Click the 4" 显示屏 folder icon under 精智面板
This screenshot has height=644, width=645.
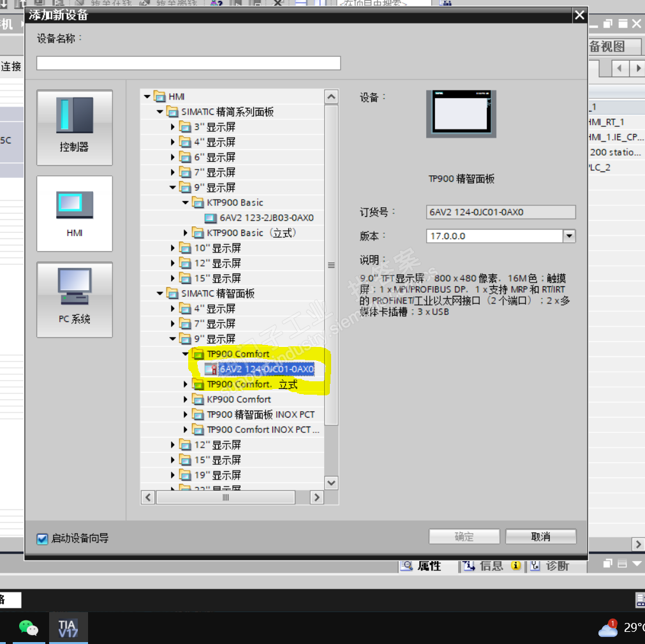click(x=186, y=309)
